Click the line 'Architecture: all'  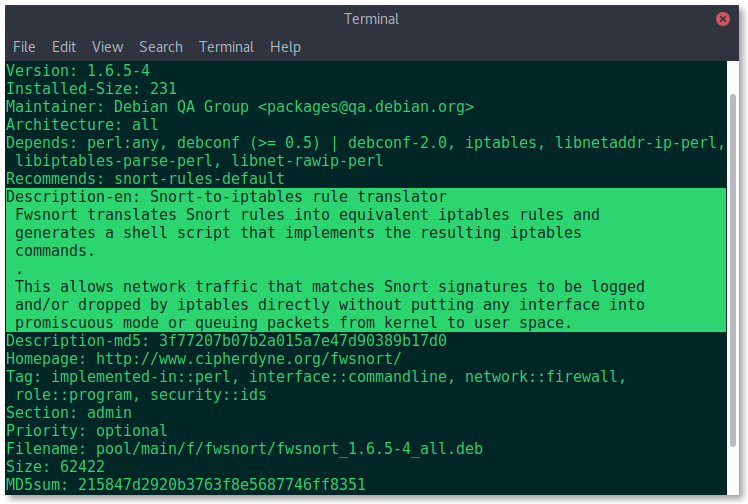point(82,124)
